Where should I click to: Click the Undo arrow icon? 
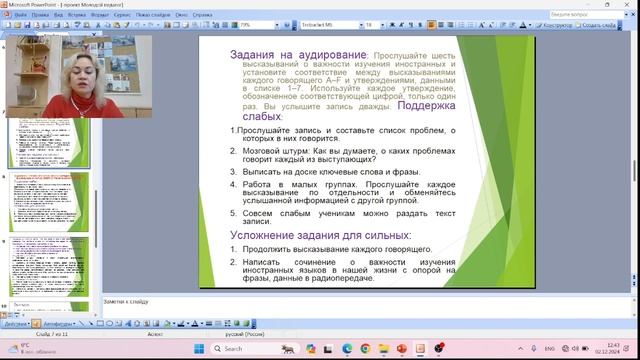[x=137, y=25]
